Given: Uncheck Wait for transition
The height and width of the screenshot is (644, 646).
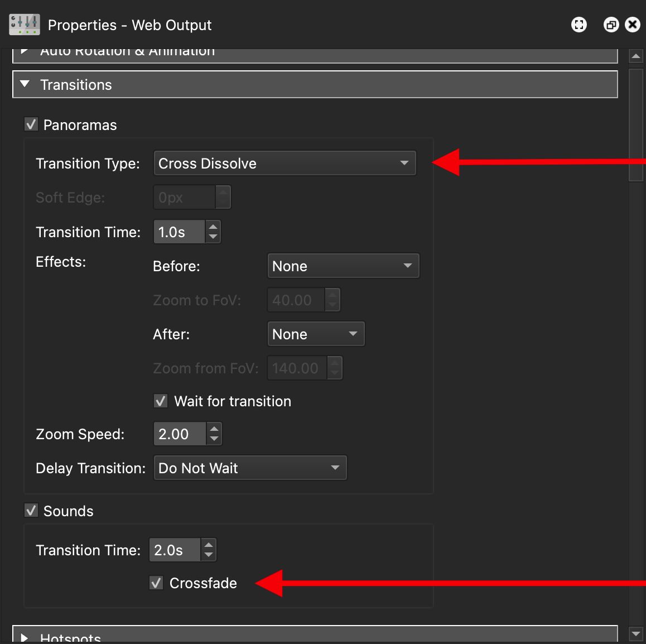Looking at the screenshot, I should click(160, 401).
